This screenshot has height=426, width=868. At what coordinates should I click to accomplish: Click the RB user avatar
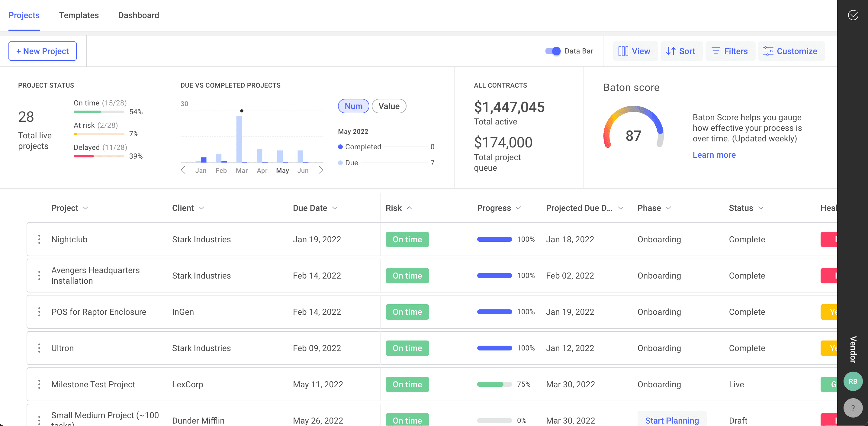pos(853,381)
